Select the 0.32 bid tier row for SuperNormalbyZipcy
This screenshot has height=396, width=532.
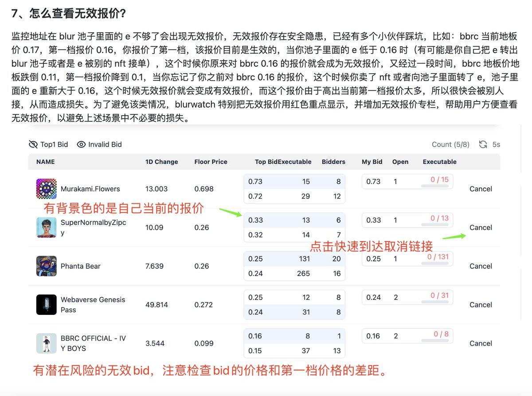tap(294, 235)
